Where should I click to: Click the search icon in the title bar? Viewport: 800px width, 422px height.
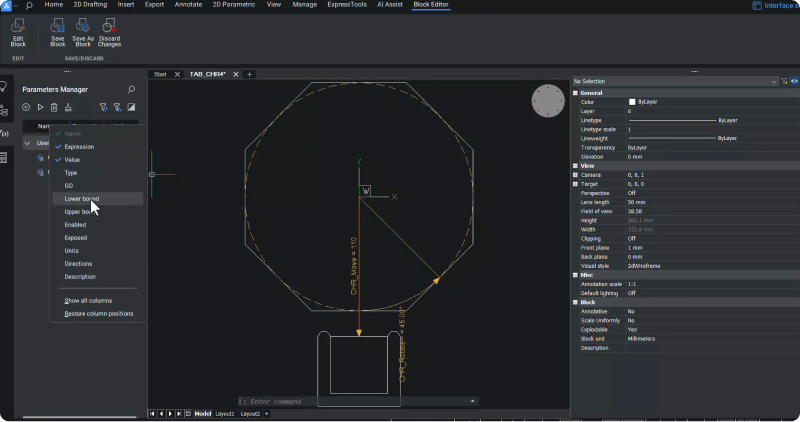pos(28,5)
